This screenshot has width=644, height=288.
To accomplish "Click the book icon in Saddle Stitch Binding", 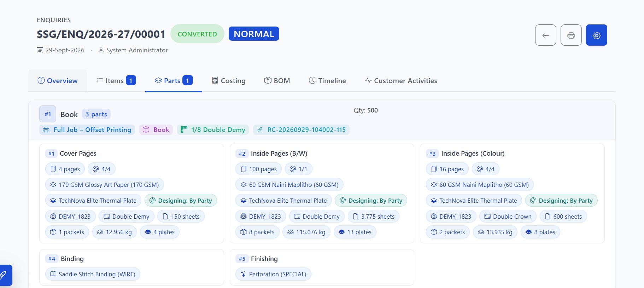I will click(53, 274).
